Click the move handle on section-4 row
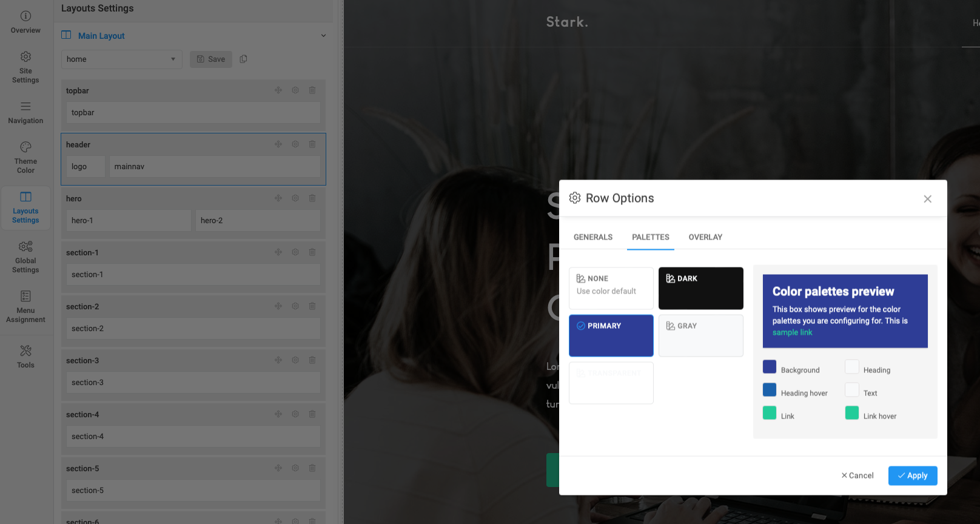The height and width of the screenshot is (524, 980). (278, 414)
